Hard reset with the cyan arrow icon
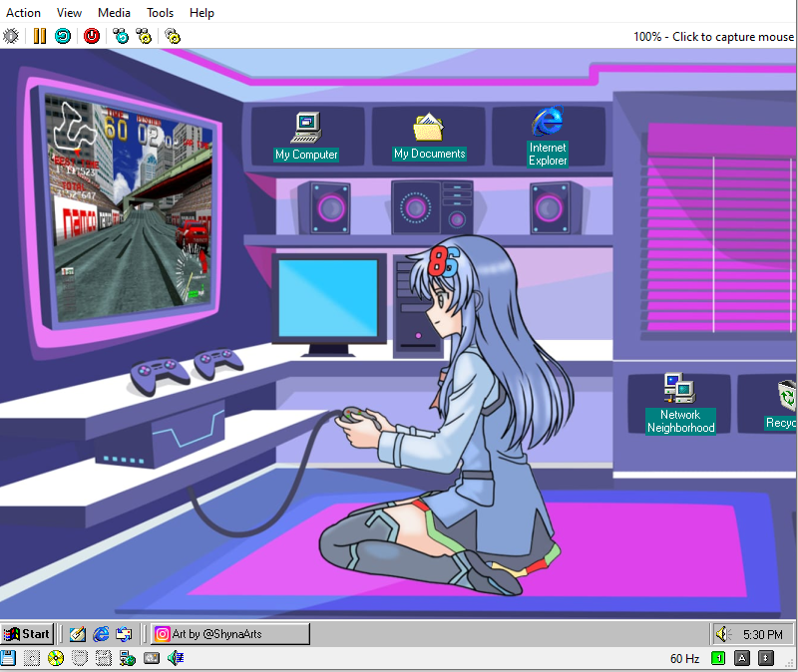The image size is (798, 672). 63,36
